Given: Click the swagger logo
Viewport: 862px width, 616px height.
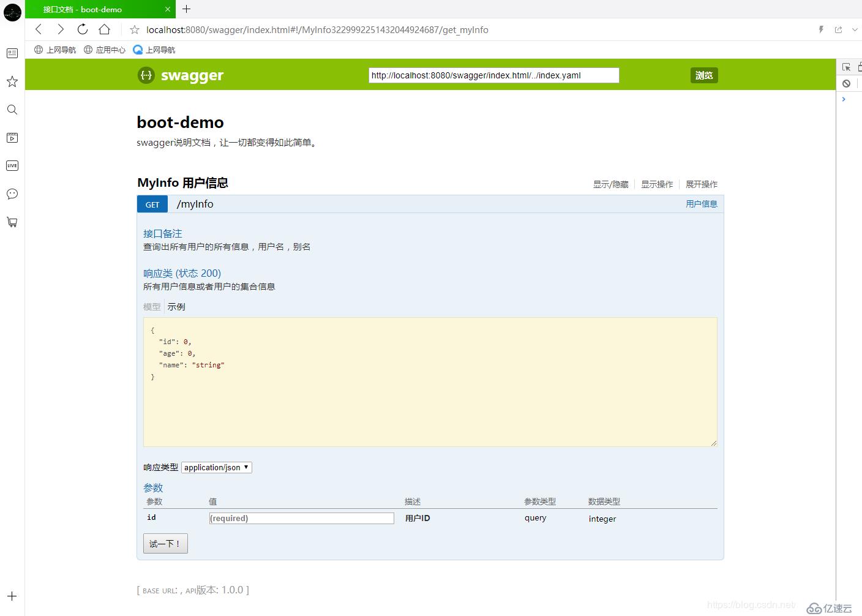Looking at the screenshot, I should click(181, 75).
